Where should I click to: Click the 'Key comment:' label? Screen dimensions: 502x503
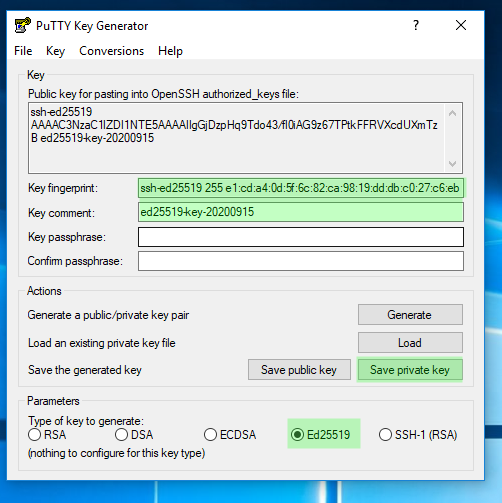tap(61, 213)
